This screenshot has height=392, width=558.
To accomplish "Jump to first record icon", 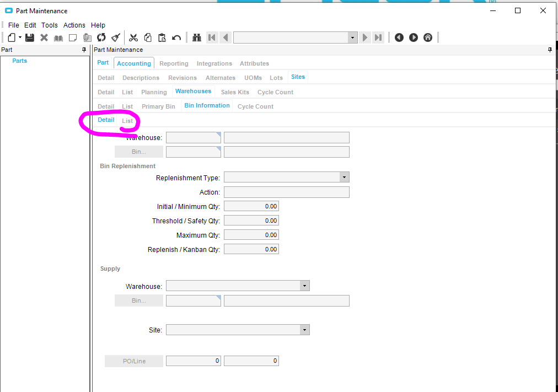I will 212,37.
